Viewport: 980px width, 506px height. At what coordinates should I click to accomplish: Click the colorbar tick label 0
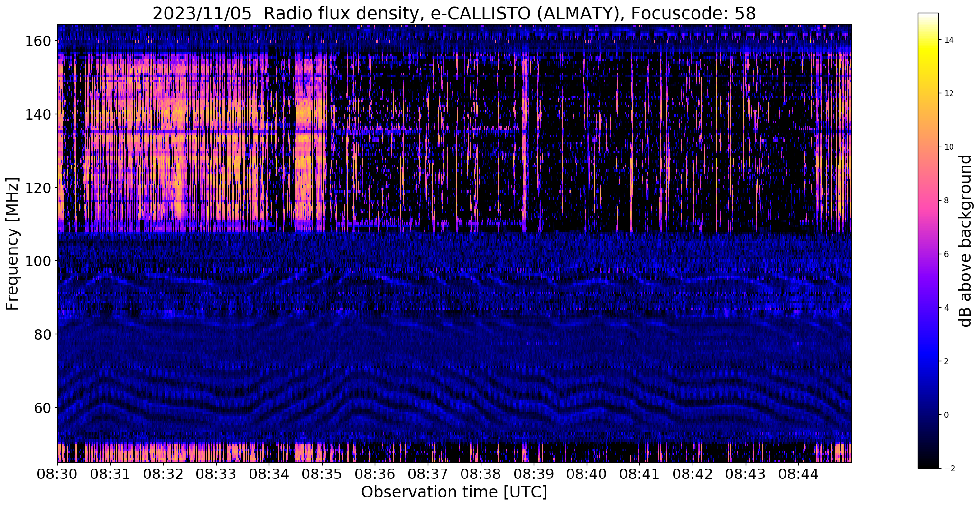tap(946, 415)
